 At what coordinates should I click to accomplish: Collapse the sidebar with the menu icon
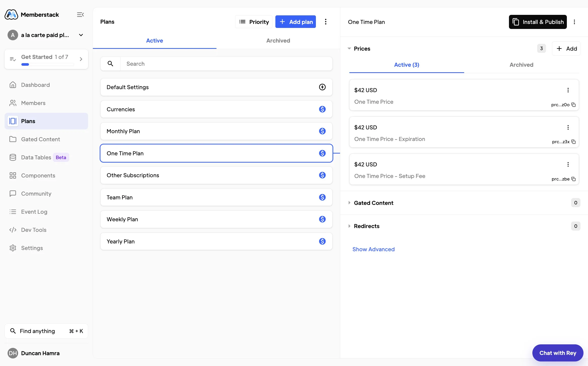[x=80, y=15]
